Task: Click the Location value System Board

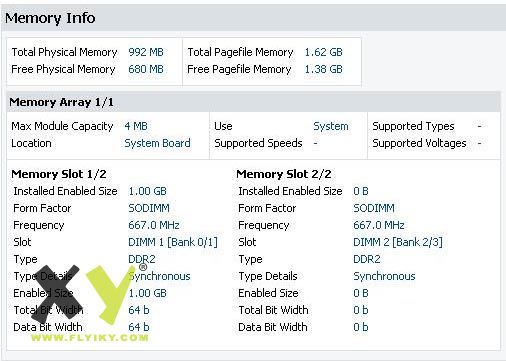Action: coord(157,143)
